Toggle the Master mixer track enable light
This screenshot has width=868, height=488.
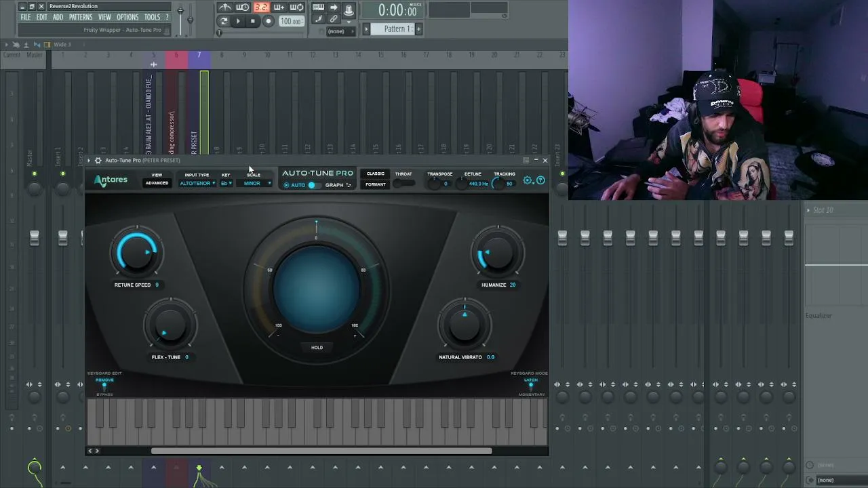coord(35,174)
